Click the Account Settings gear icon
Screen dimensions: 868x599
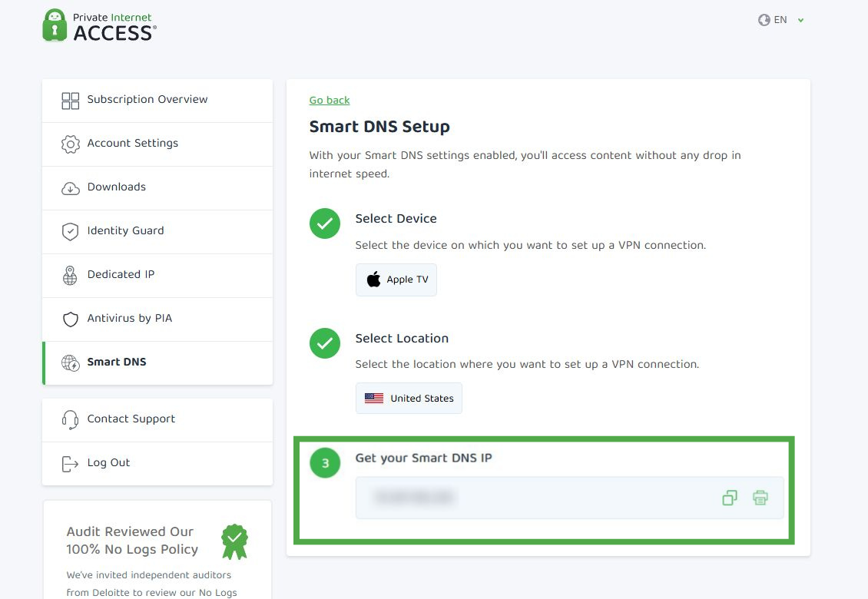[x=71, y=144]
